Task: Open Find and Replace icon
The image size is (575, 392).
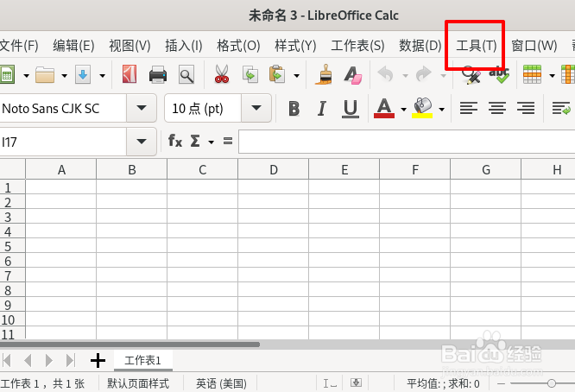Action: click(x=471, y=75)
